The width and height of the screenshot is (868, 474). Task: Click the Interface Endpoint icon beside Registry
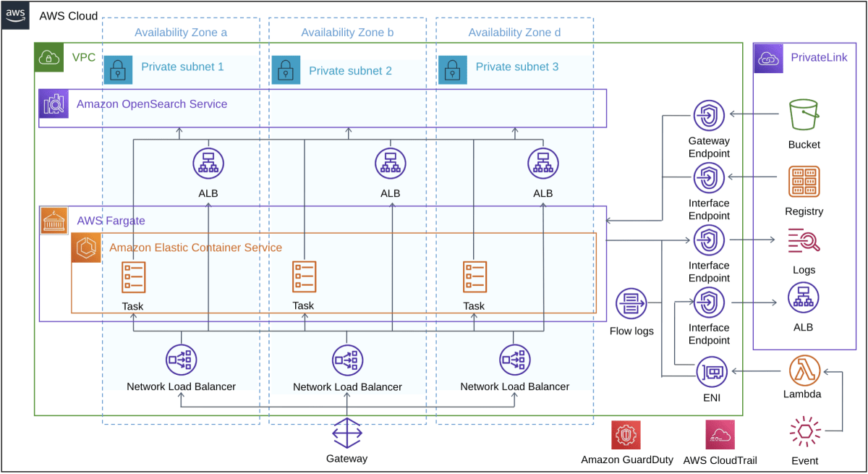click(709, 178)
